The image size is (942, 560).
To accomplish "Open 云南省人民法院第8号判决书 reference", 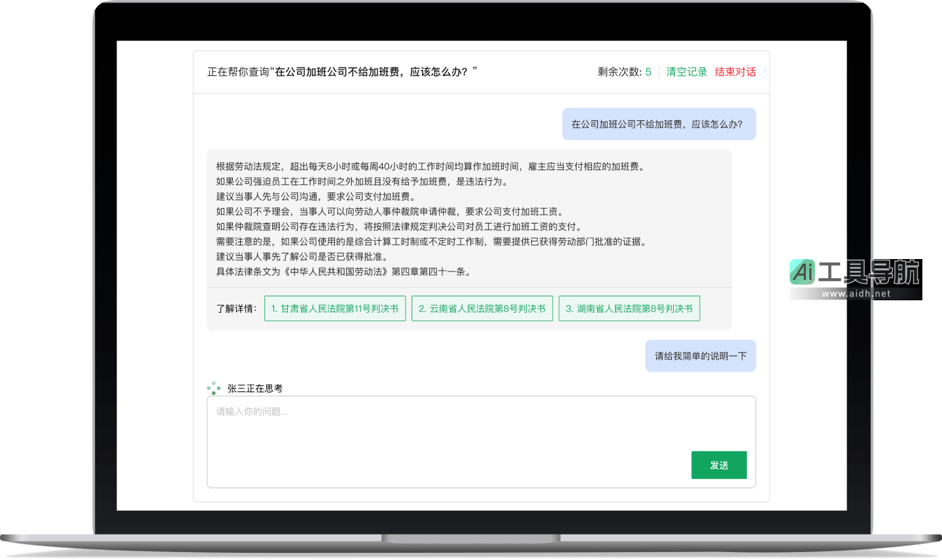I will click(482, 309).
